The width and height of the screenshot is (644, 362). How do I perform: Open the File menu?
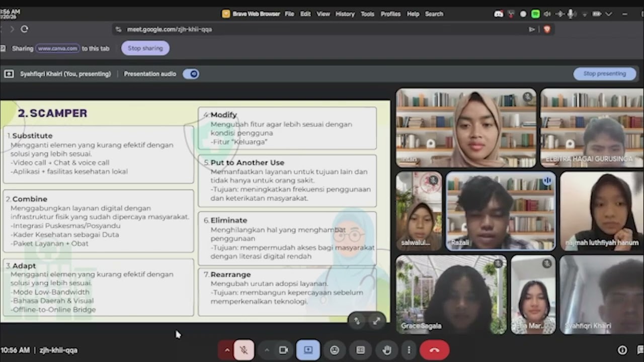pos(289,14)
